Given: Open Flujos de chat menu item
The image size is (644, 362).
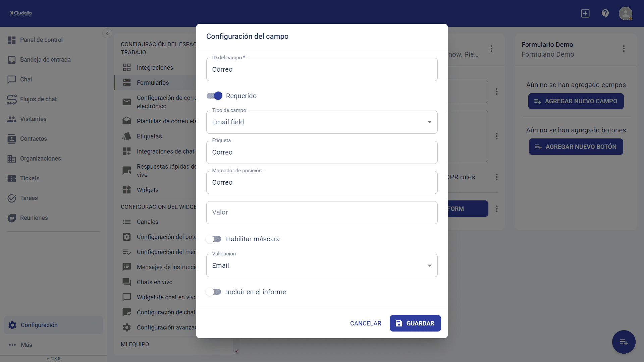Looking at the screenshot, I should pyautogui.click(x=38, y=99).
